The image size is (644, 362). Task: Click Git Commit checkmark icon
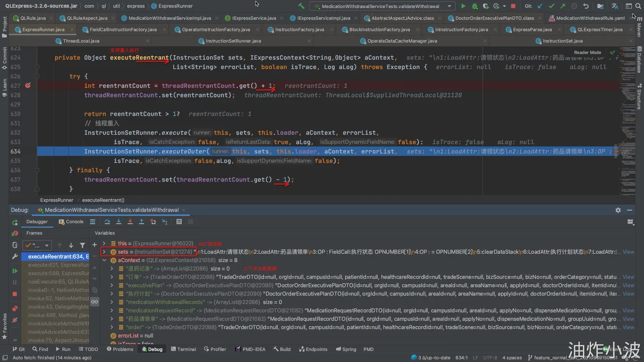pos(552,6)
